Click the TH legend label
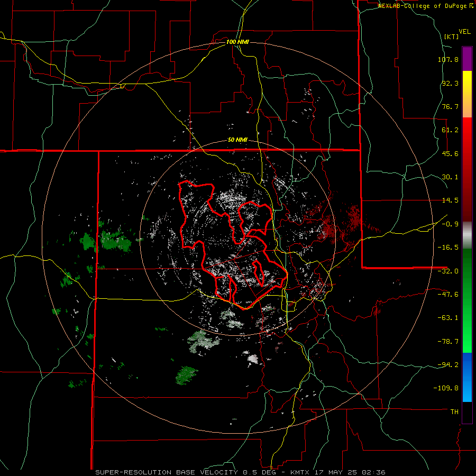476x476 pixels. 454,411
